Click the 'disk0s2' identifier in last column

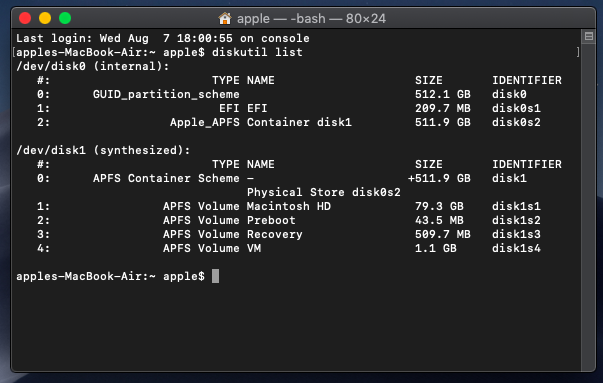[x=516, y=123]
